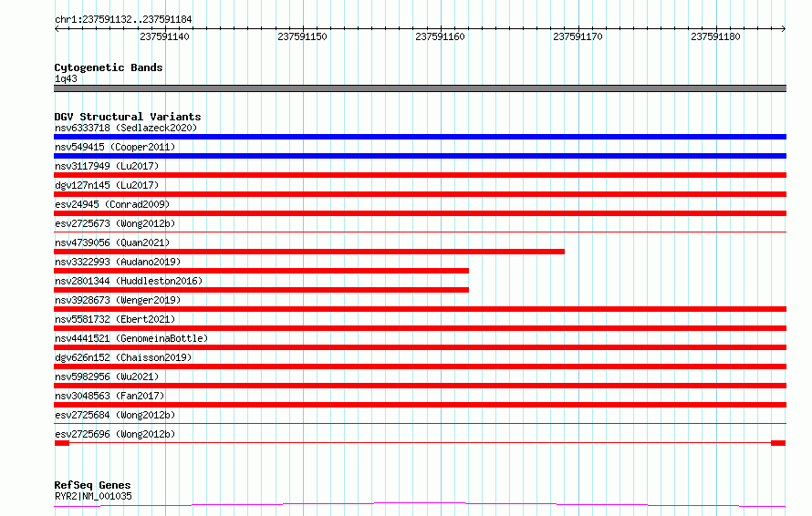Open variant nsv4739056 (Quan2021) label

[112, 243]
